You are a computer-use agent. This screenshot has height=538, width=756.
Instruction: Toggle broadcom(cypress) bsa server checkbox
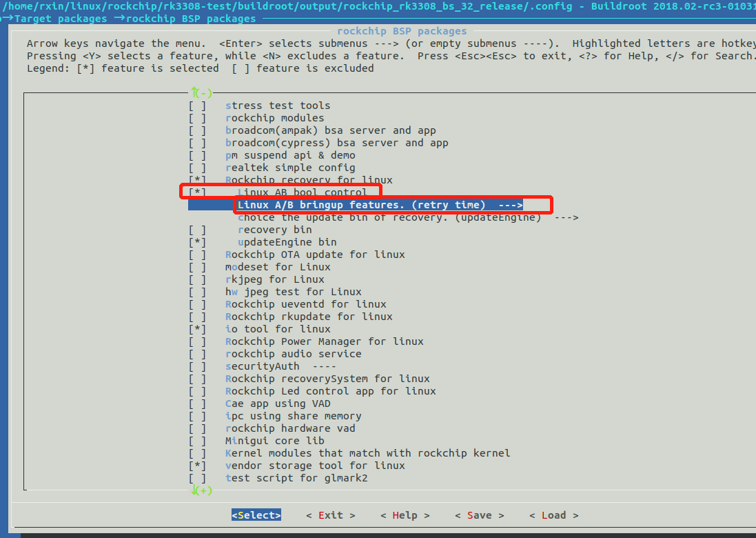click(197, 143)
